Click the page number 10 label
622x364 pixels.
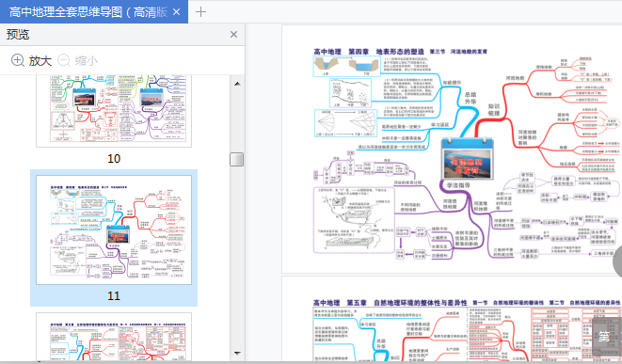(x=114, y=159)
